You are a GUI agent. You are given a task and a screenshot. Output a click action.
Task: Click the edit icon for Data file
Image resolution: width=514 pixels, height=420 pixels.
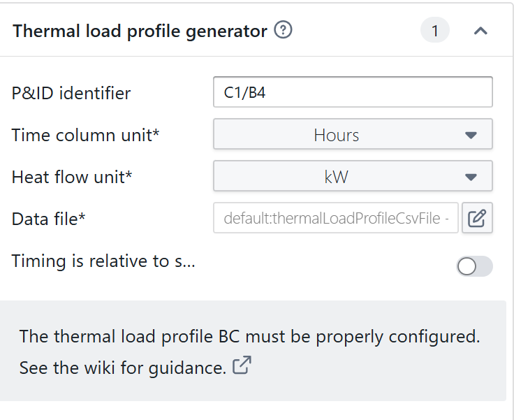click(x=477, y=219)
